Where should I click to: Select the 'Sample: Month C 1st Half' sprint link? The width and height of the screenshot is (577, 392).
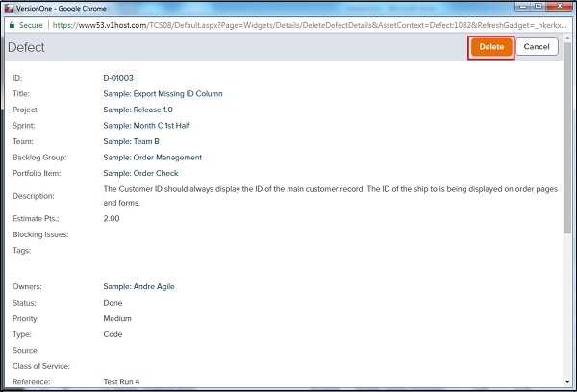tap(152, 126)
